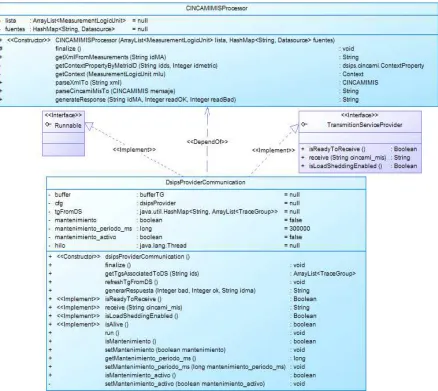Select the isMantenimiento_activo () method
The height and width of the screenshot is (391, 438).
pyautogui.click(x=140, y=375)
